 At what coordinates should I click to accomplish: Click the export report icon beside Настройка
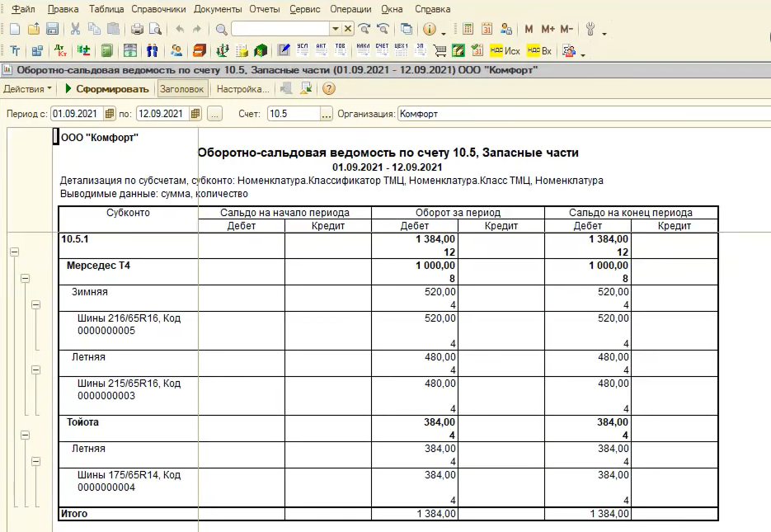click(306, 89)
